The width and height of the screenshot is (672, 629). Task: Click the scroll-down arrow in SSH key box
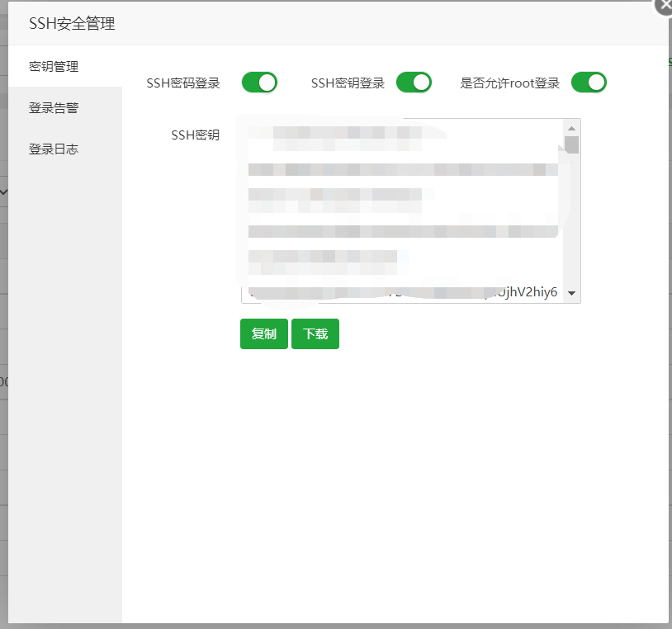pos(571,294)
